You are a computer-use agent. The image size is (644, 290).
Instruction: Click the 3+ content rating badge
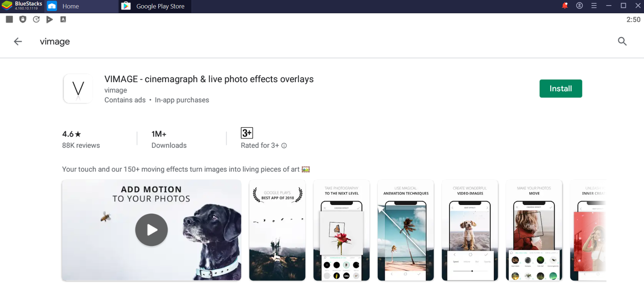click(247, 133)
